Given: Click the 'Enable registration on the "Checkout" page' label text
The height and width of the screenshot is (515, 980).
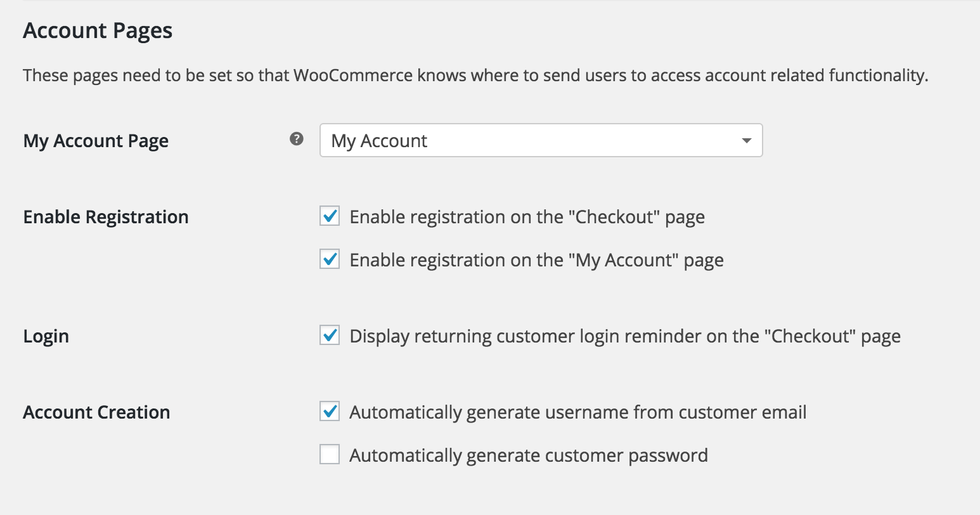Looking at the screenshot, I should (x=527, y=217).
